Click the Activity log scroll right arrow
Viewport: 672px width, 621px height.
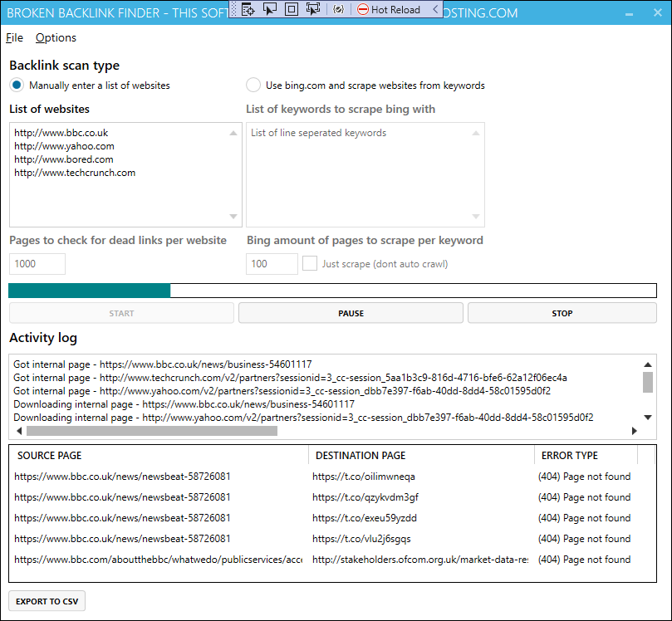[x=635, y=431]
